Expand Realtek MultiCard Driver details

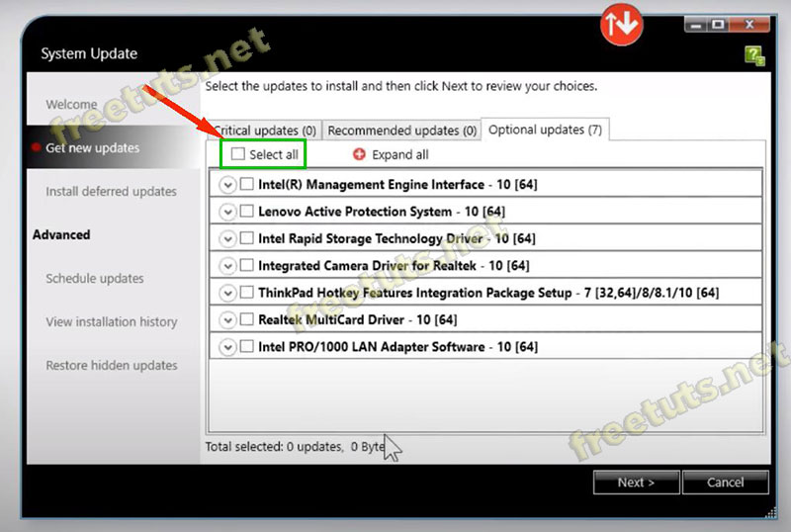(227, 320)
